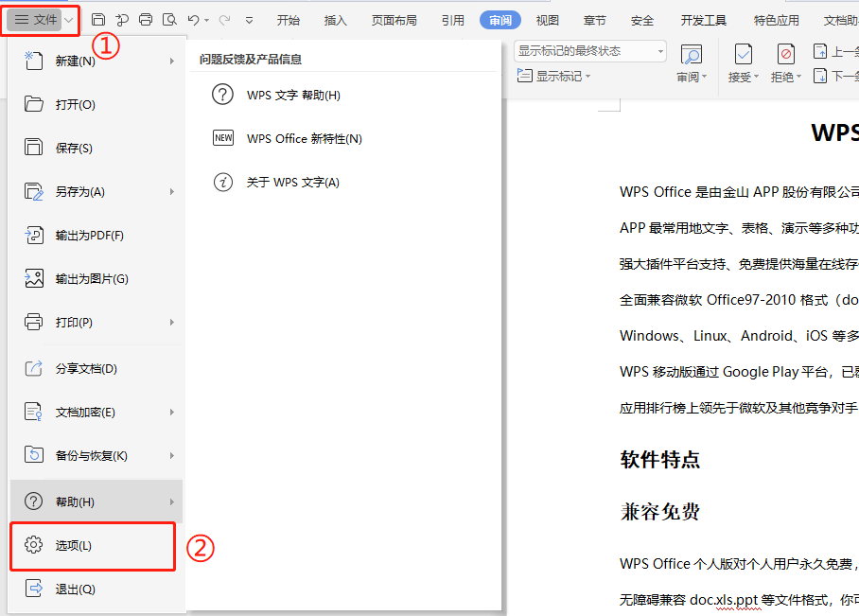
Task: Click the 输出为图片 picture icon
Action: [33, 278]
